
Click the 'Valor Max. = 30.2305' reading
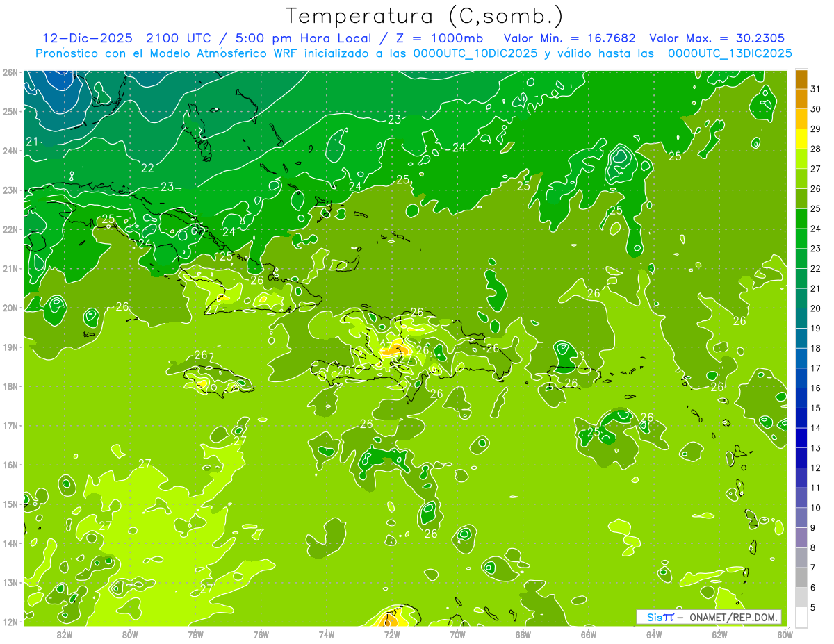[x=717, y=38]
